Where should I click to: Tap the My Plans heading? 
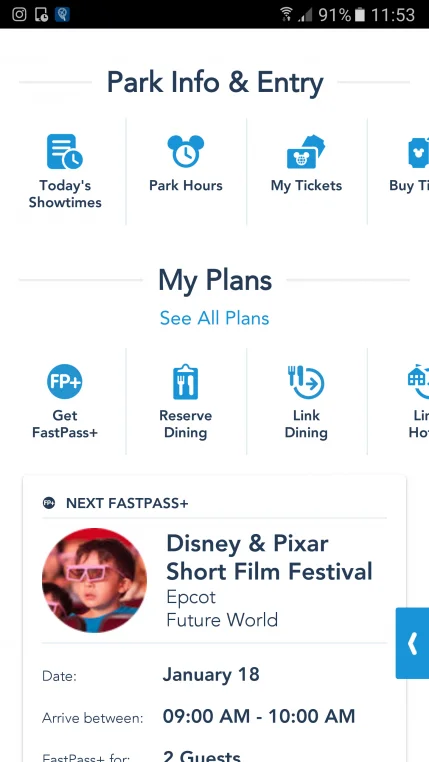[x=215, y=281]
